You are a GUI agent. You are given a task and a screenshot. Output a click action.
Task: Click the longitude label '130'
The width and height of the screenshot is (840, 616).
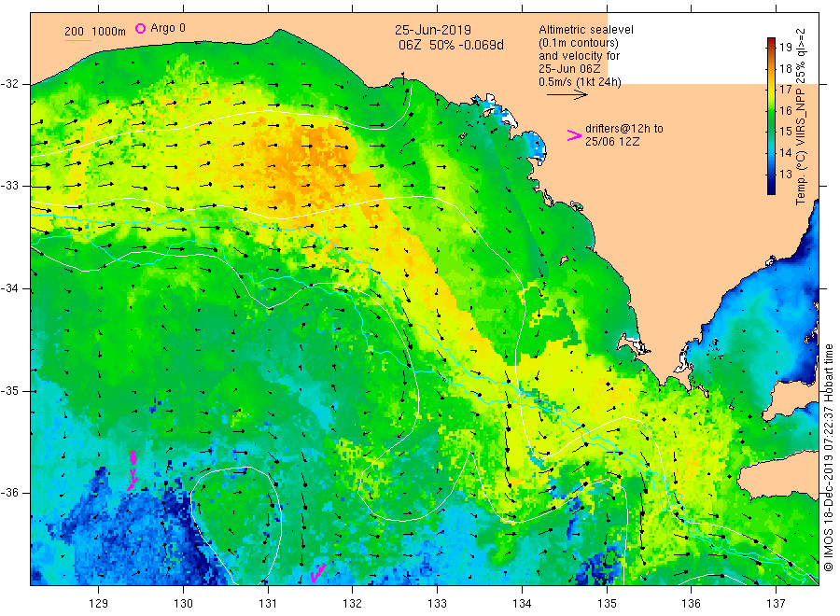point(183,604)
